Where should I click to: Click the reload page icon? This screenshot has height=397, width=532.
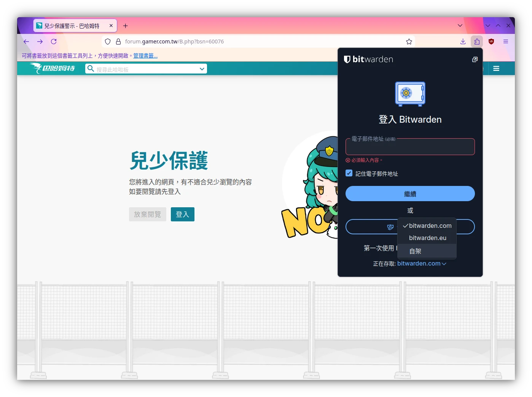pyautogui.click(x=54, y=42)
